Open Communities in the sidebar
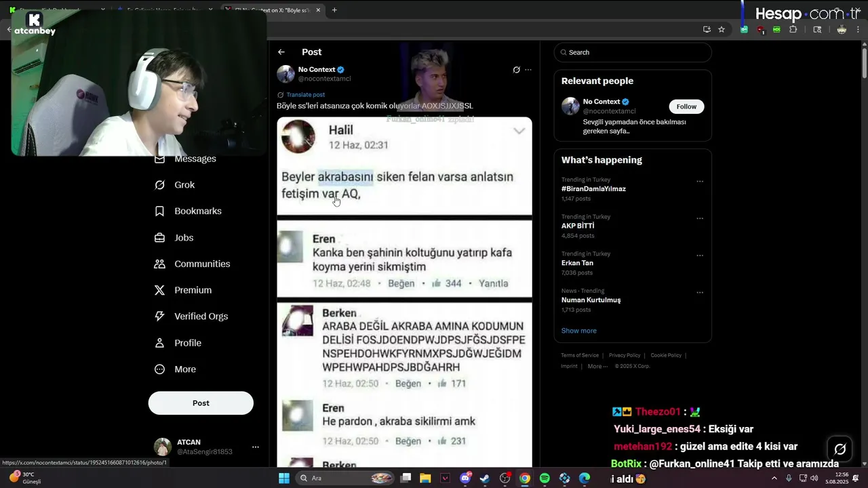This screenshot has height=488, width=868. pos(193,264)
